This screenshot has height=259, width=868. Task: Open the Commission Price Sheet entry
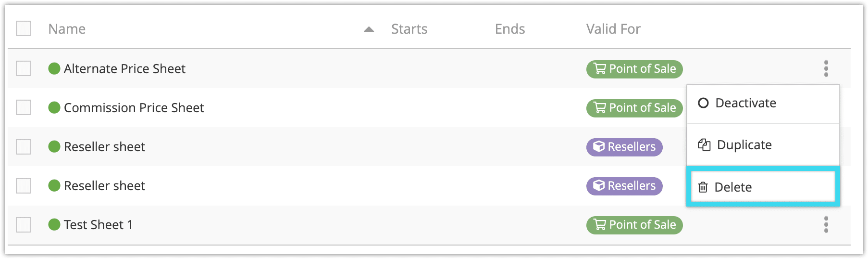pos(134,108)
